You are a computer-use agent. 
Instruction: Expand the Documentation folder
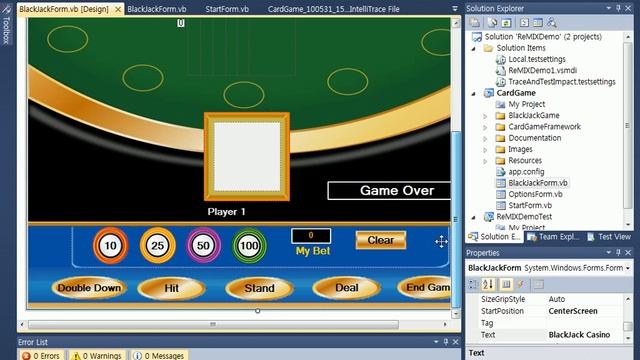point(485,139)
